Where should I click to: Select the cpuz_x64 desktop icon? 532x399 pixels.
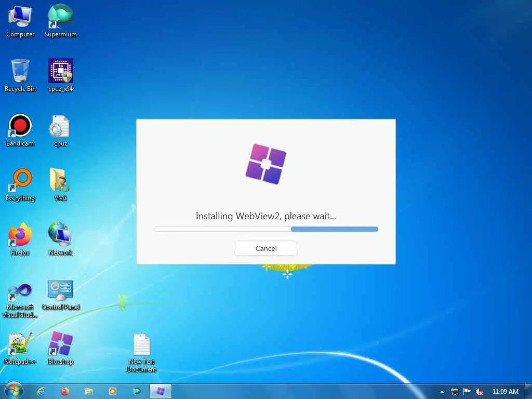pyautogui.click(x=60, y=75)
